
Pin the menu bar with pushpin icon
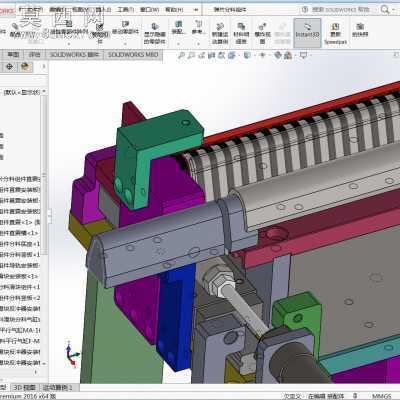point(196,10)
